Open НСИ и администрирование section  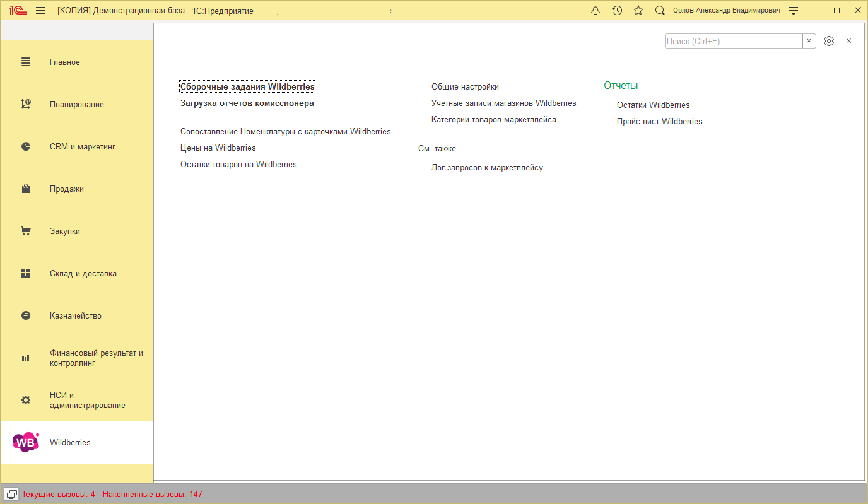tap(87, 401)
